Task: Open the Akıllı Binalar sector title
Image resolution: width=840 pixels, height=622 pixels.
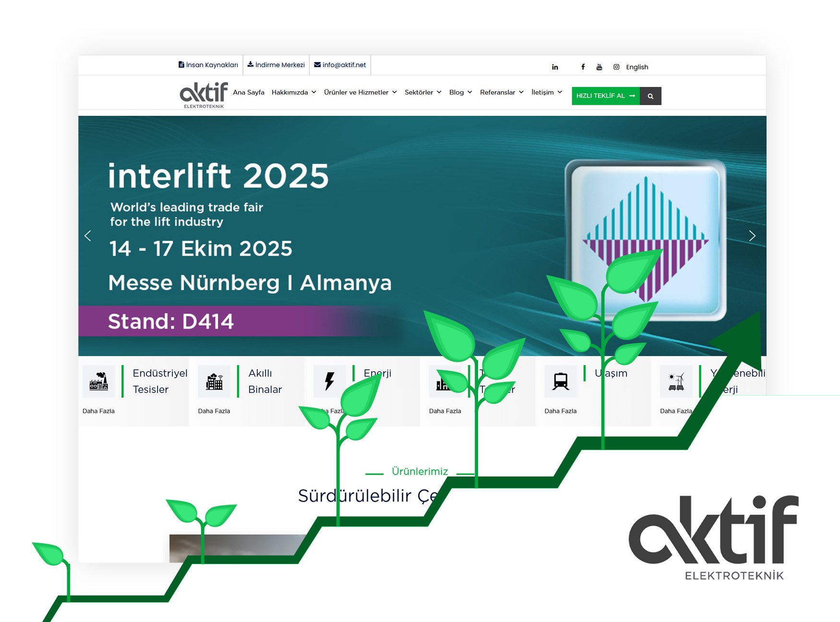Action: click(265, 381)
